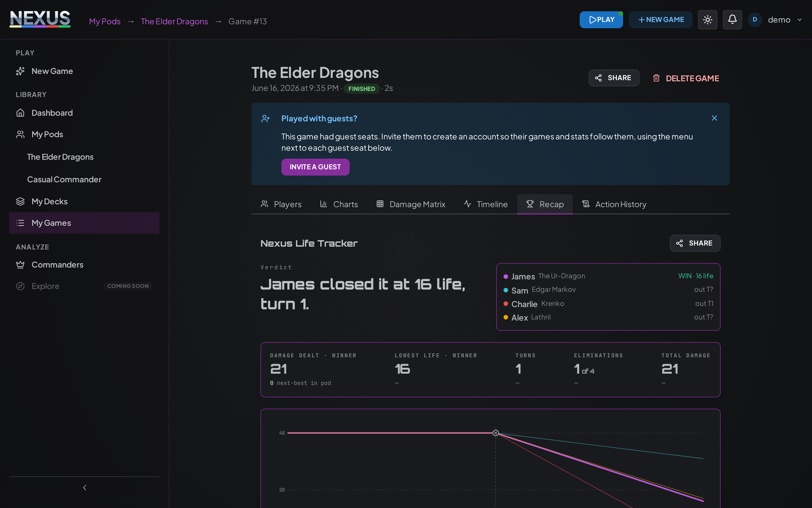Open Commanders in the Analyze section

84,265
